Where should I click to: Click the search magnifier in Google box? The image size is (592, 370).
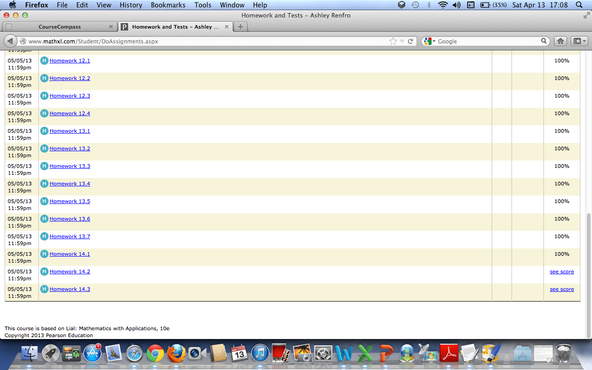pos(544,41)
